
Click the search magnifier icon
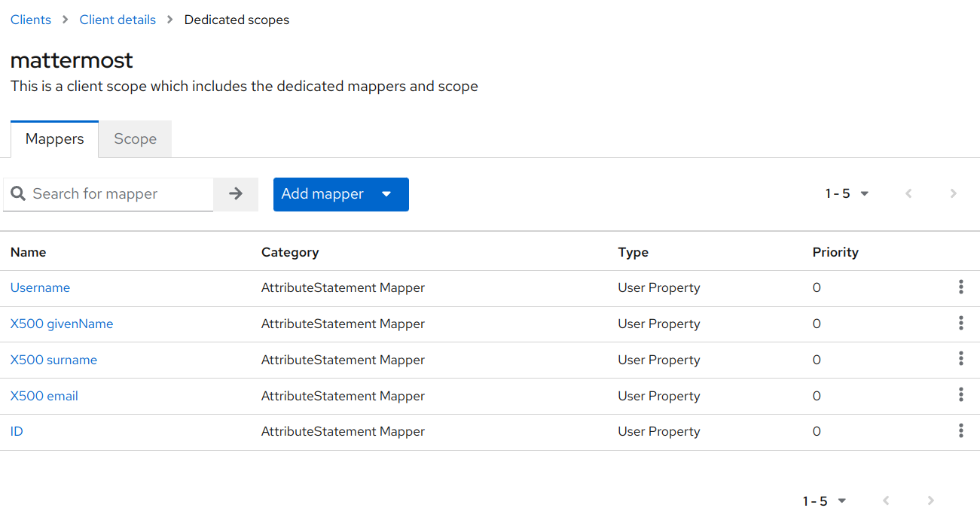pos(18,193)
